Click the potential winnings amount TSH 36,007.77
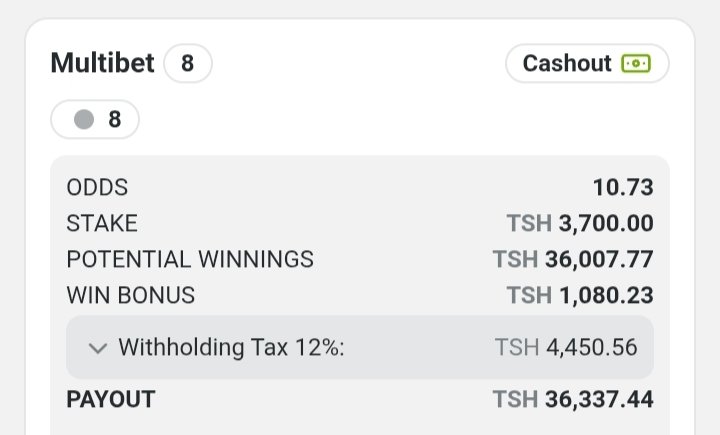Image resolution: width=720 pixels, height=435 pixels. coord(573,259)
